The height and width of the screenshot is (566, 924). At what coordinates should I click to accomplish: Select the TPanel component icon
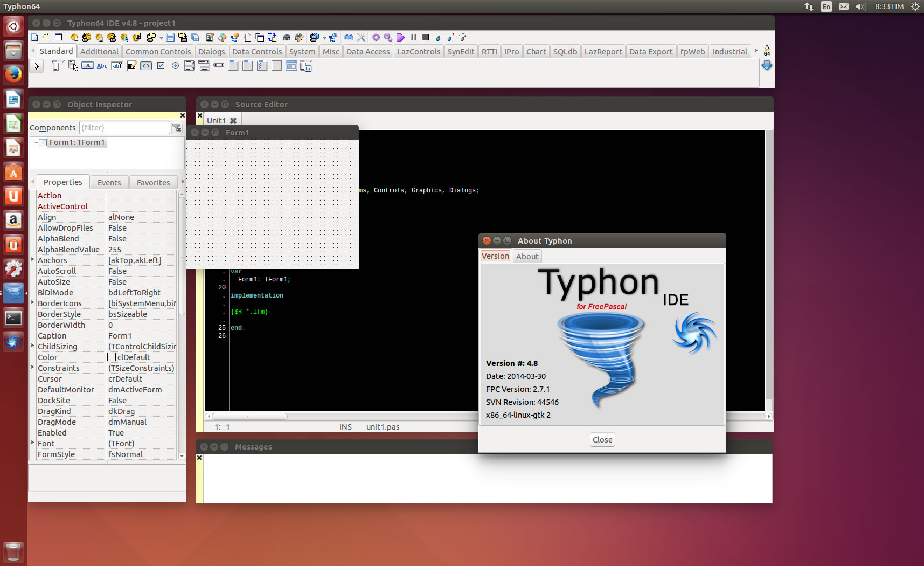tap(277, 66)
